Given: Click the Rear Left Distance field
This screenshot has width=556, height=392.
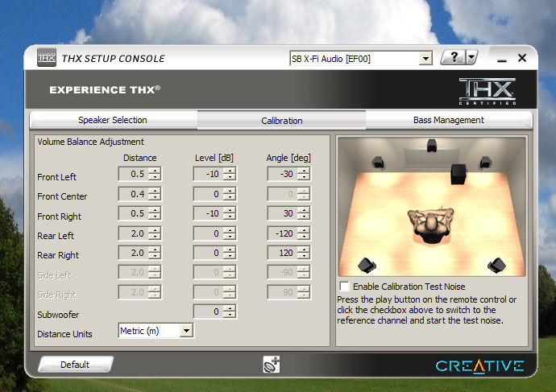Looking at the screenshot, I should point(133,233).
